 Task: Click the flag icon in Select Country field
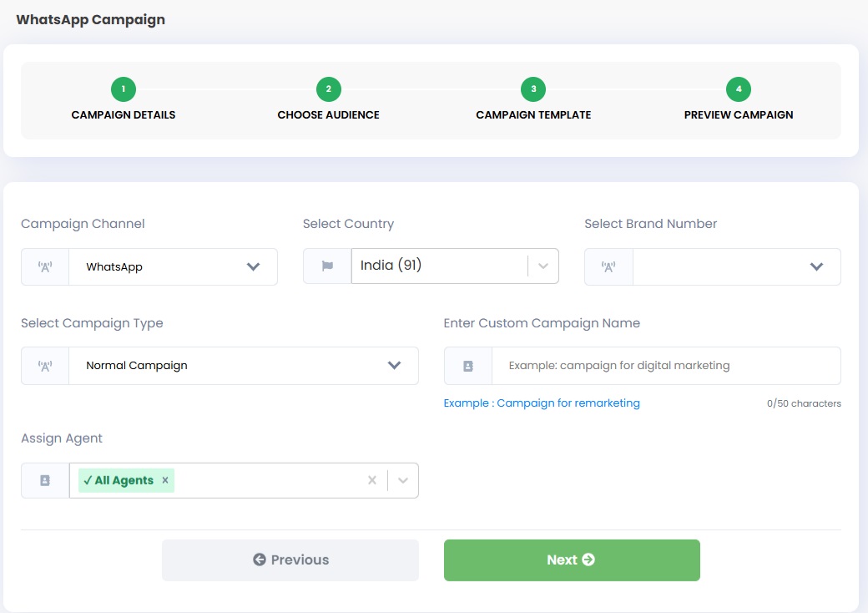coord(325,264)
